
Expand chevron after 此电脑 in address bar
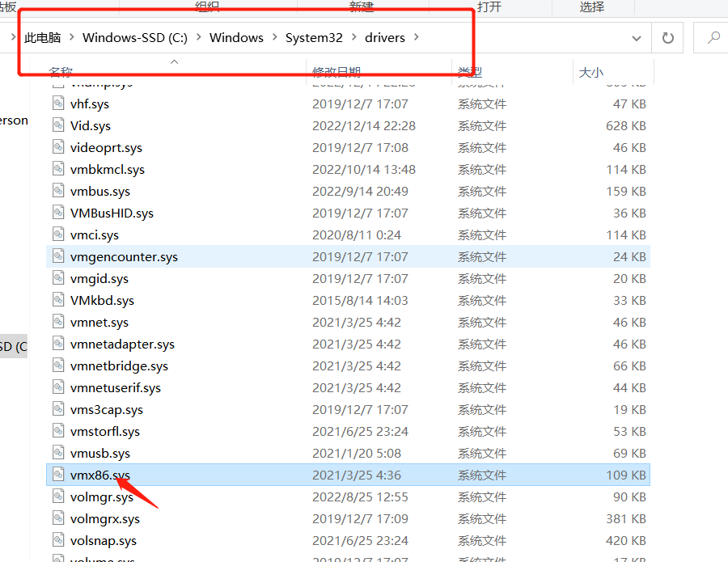71,36
